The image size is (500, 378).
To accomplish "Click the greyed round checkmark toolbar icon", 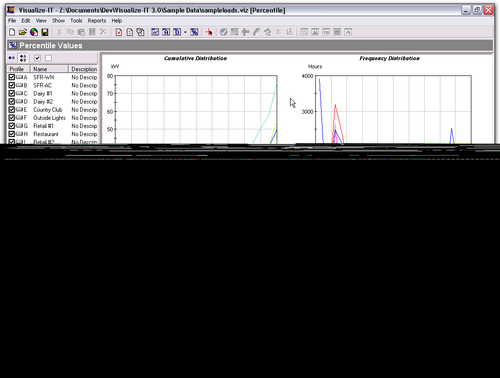I will click(x=224, y=32).
